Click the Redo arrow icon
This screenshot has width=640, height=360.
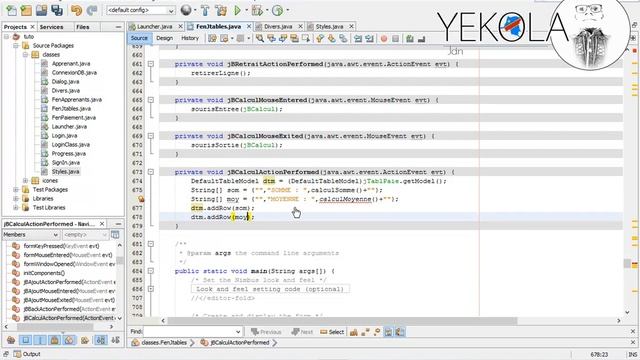coord(92,10)
